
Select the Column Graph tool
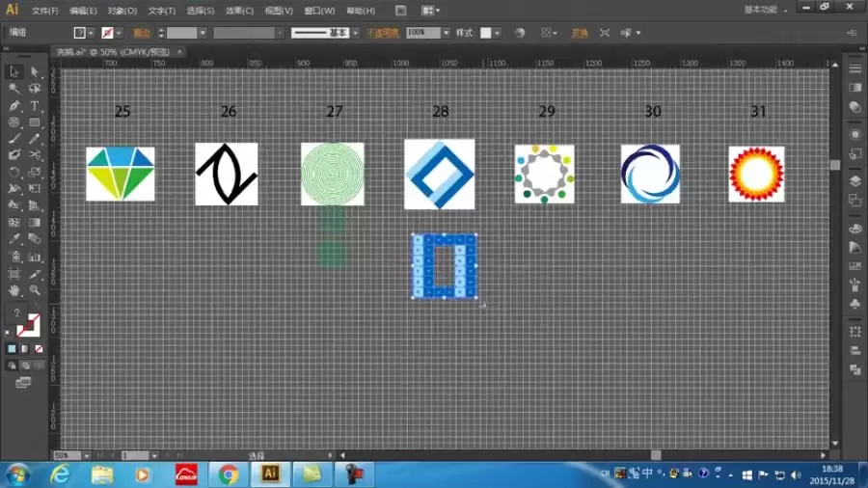(x=35, y=257)
